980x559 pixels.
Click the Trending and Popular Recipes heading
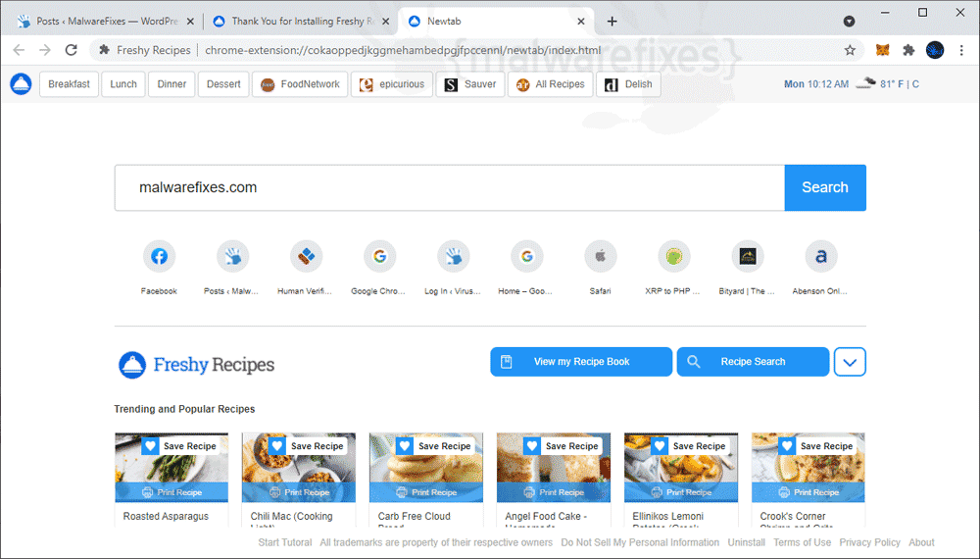184,409
